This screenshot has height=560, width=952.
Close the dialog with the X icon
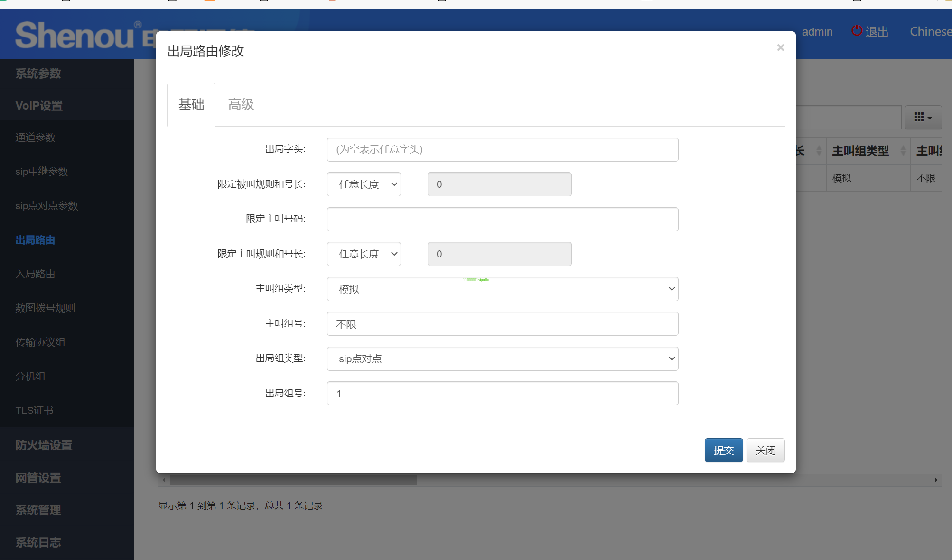coord(780,47)
